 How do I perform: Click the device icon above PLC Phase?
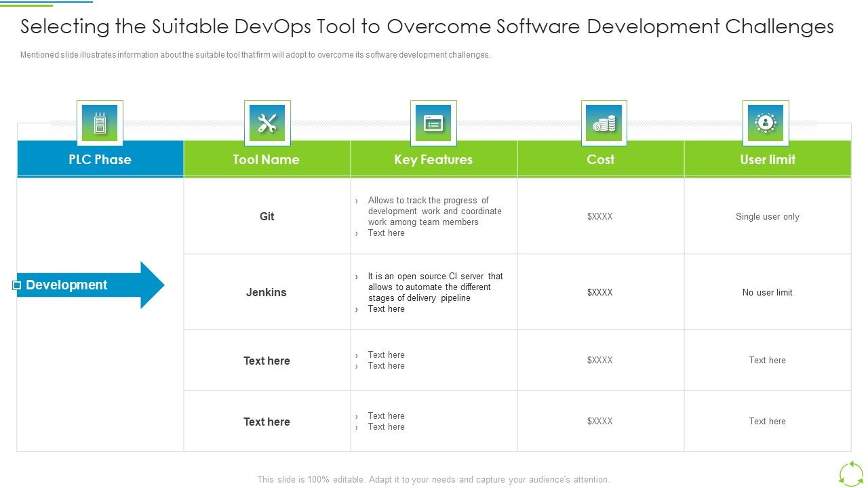click(100, 123)
